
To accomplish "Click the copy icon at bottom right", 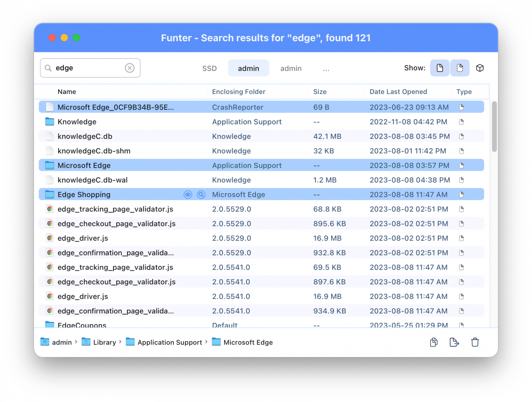I will pyautogui.click(x=433, y=342).
